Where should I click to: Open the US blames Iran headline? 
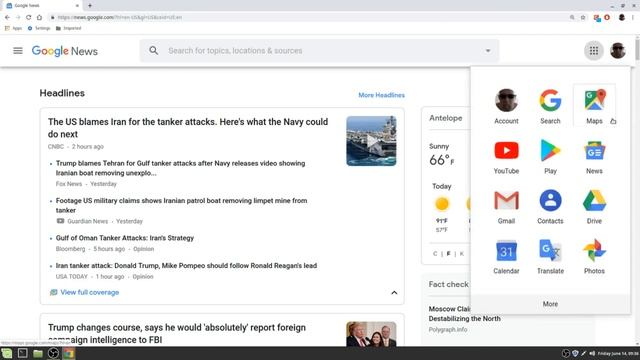tap(188, 128)
